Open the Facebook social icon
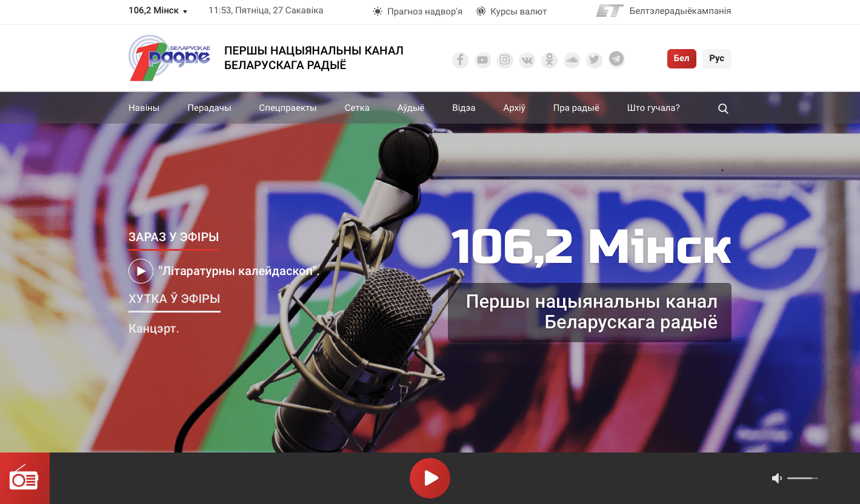 tap(461, 60)
